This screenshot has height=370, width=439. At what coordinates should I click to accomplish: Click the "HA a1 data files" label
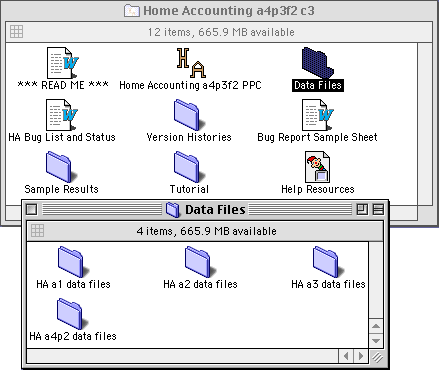[x=73, y=284]
